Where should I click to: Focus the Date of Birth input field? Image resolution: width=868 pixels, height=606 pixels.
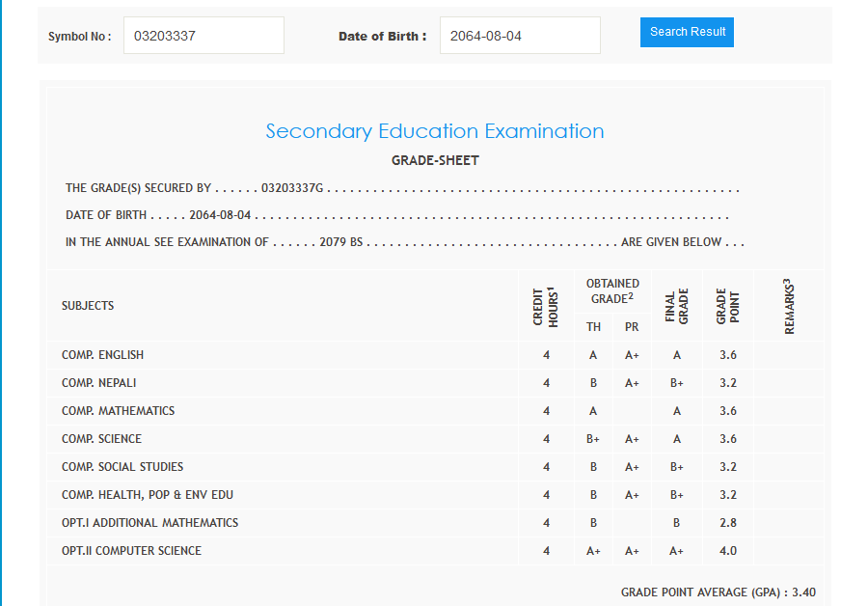[x=520, y=36]
